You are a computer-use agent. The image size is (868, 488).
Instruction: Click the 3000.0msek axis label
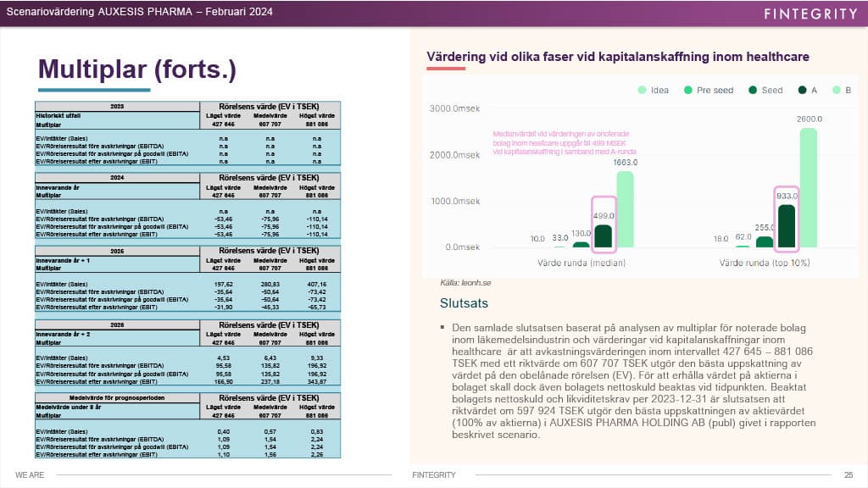(454, 108)
